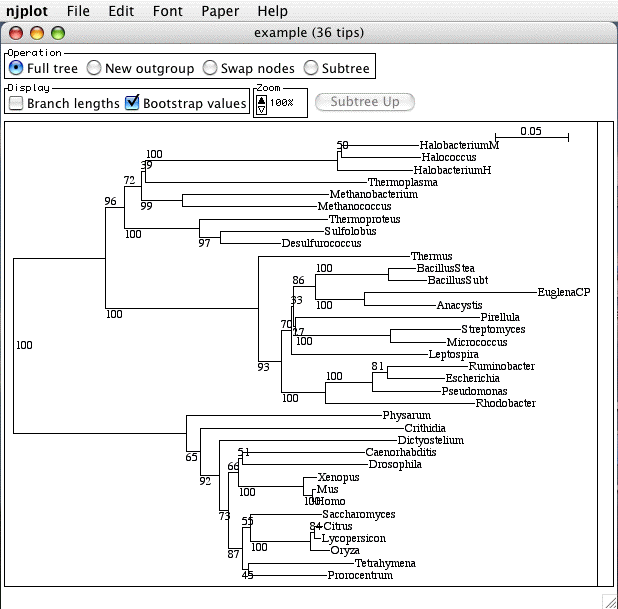Screen dimensions: 618x609
Task: Select the Full tree radio button
Action: [x=17, y=68]
